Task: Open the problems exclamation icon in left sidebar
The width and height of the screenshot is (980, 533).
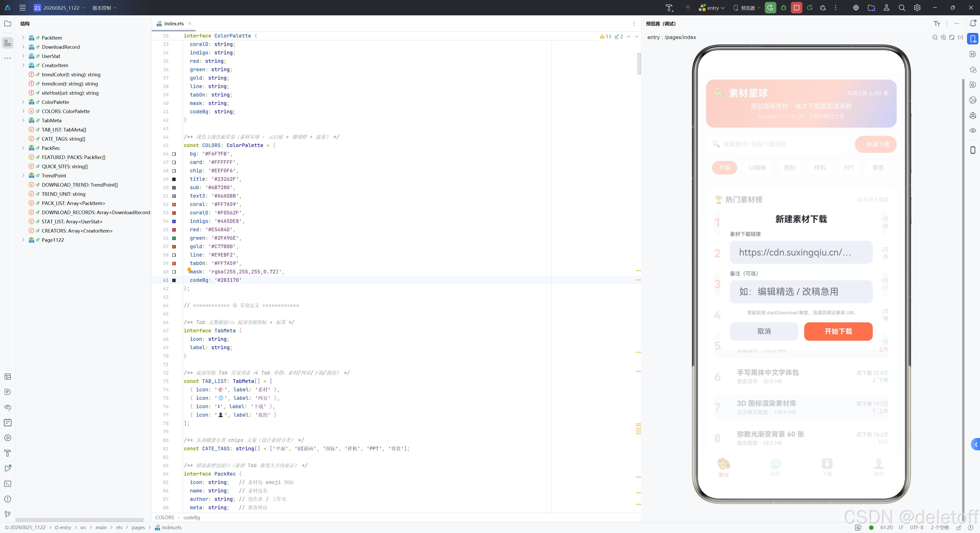Action: pyautogui.click(x=8, y=499)
